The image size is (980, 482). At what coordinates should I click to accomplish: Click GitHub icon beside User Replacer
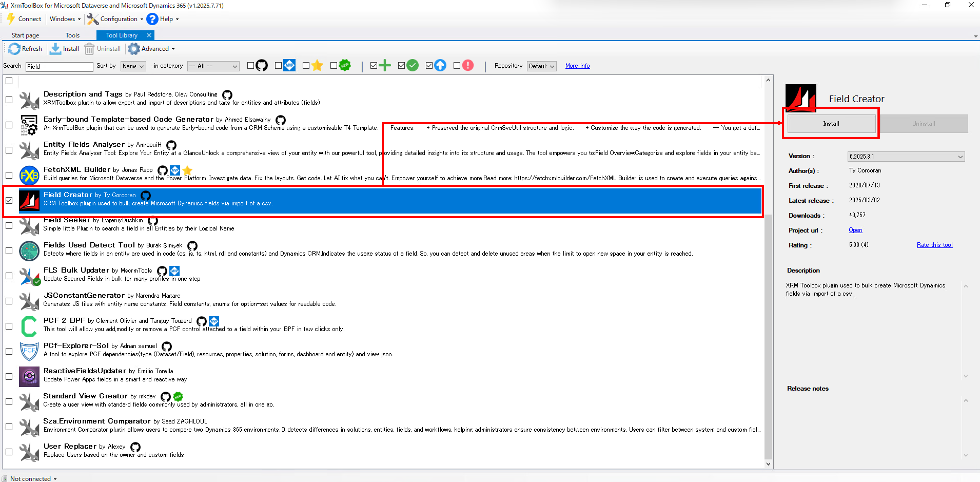pyautogui.click(x=136, y=447)
